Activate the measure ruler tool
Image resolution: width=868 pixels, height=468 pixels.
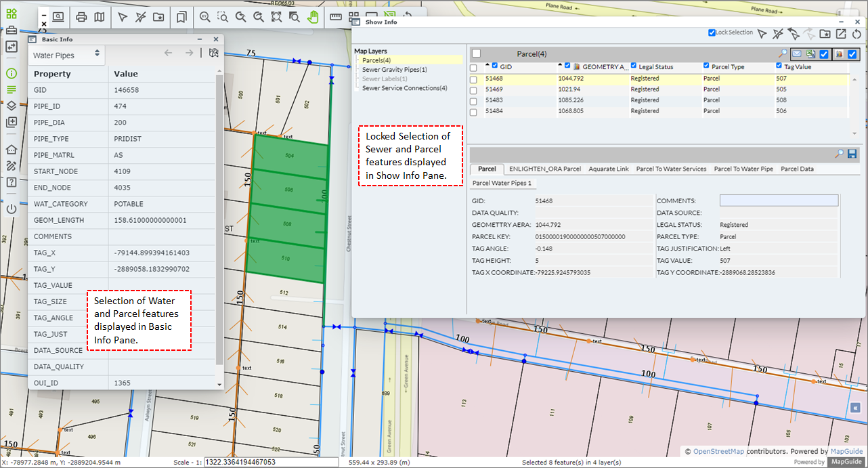[335, 18]
